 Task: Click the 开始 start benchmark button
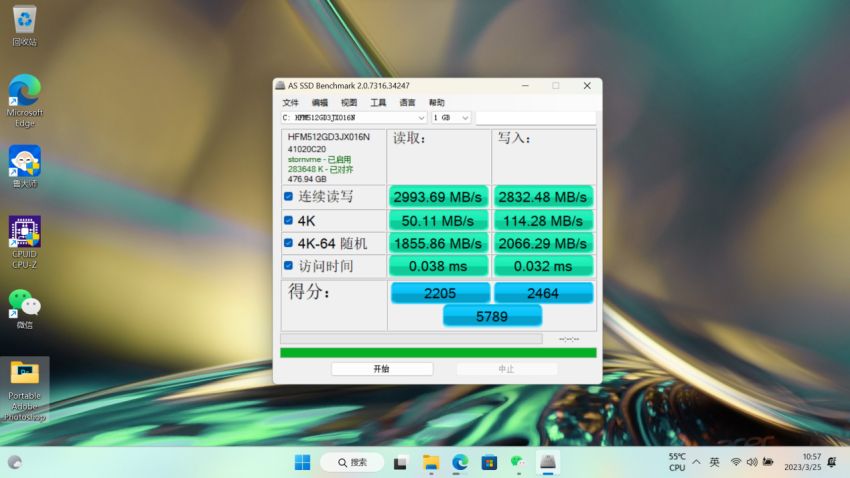381,369
